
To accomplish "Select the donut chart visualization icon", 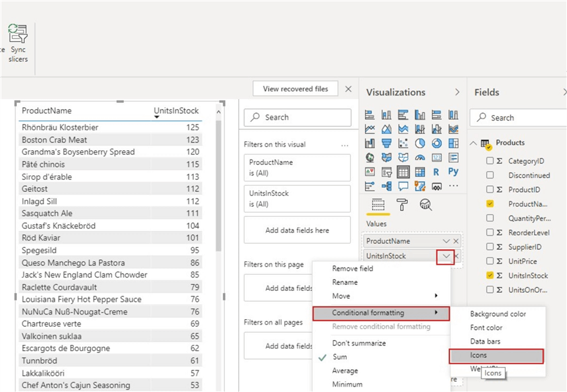I will pos(436,143).
